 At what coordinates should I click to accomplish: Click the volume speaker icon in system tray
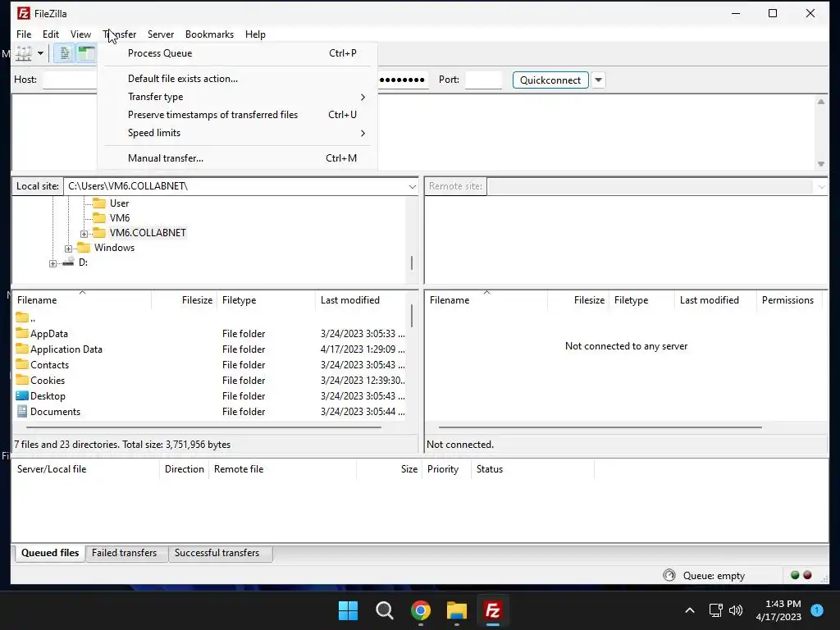point(736,610)
